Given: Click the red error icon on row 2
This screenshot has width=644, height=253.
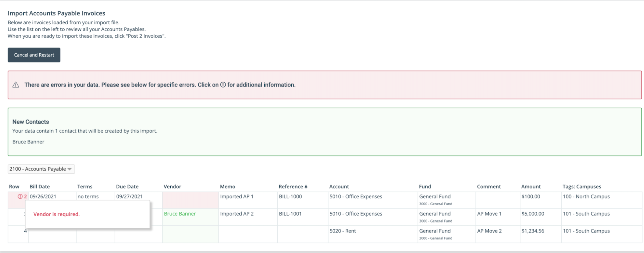Looking at the screenshot, I should (20, 197).
